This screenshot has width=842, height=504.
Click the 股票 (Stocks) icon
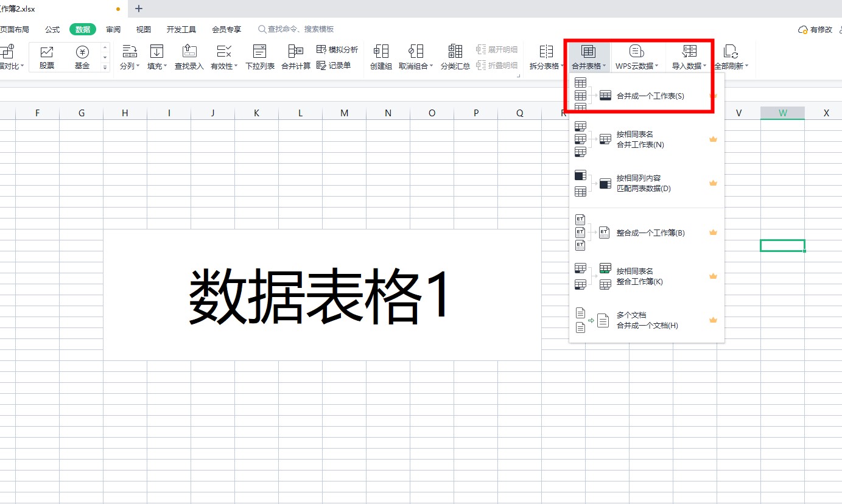47,57
